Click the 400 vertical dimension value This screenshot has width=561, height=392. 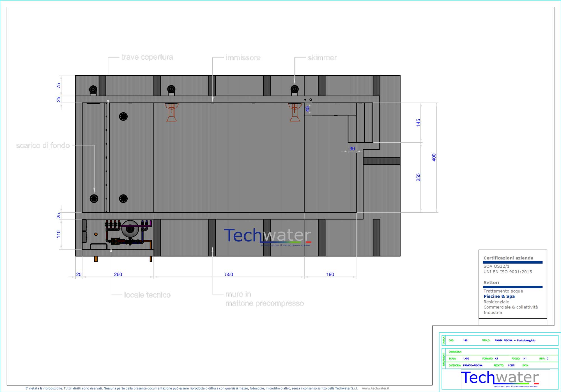[x=434, y=157]
